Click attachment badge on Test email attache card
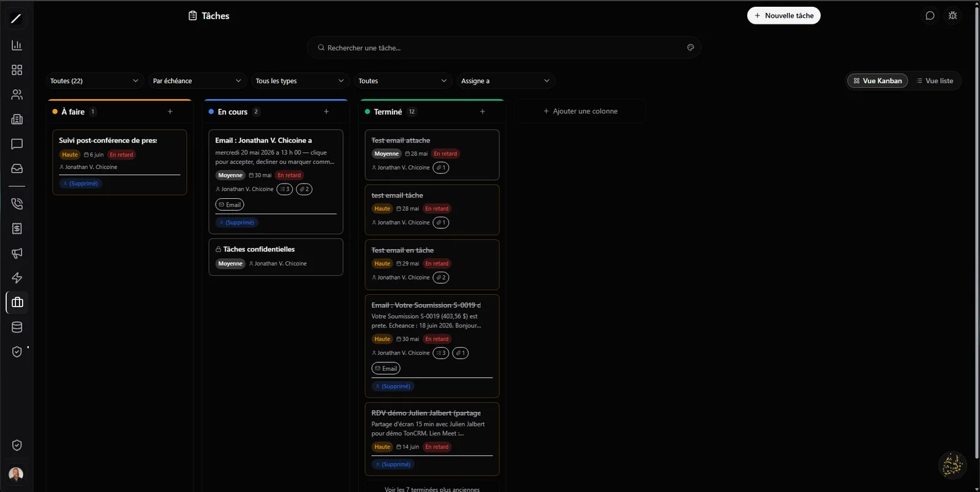This screenshot has width=980, height=492. click(x=441, y=168)
